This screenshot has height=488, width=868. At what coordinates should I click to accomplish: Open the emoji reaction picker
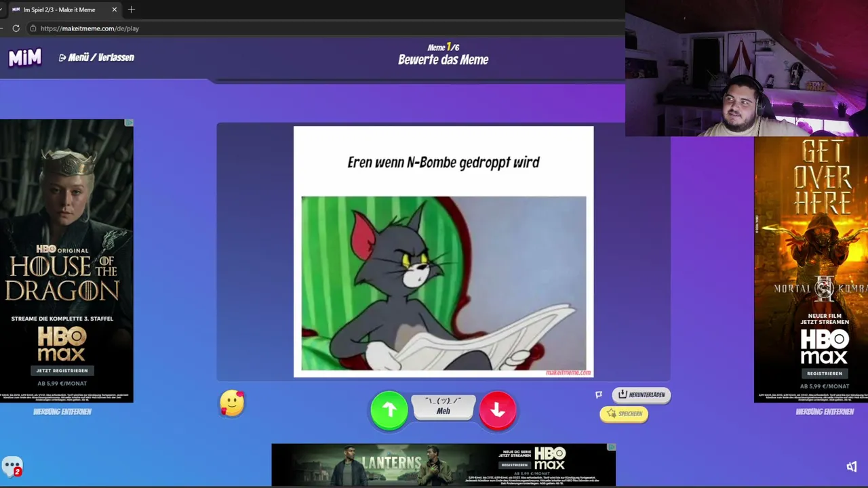pyautogui.click(x=232, y=403)
